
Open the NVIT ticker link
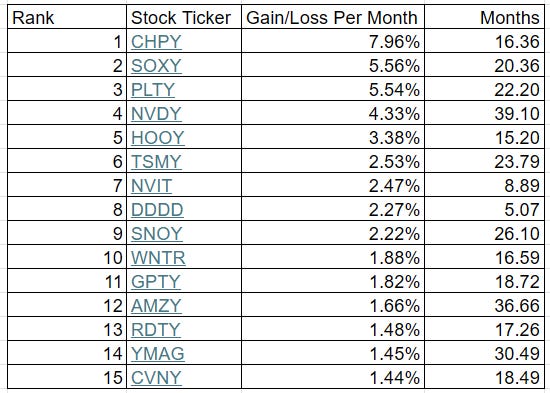tap(152, 185)
